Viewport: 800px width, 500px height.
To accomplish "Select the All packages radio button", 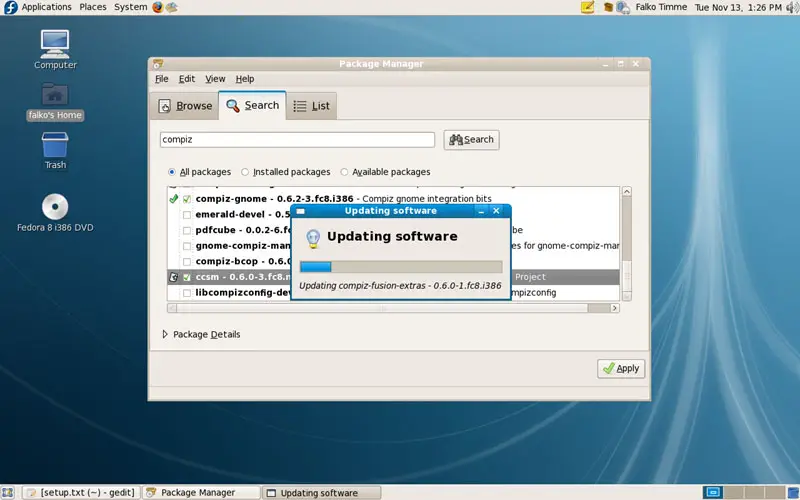I will (x=172, y=172).
